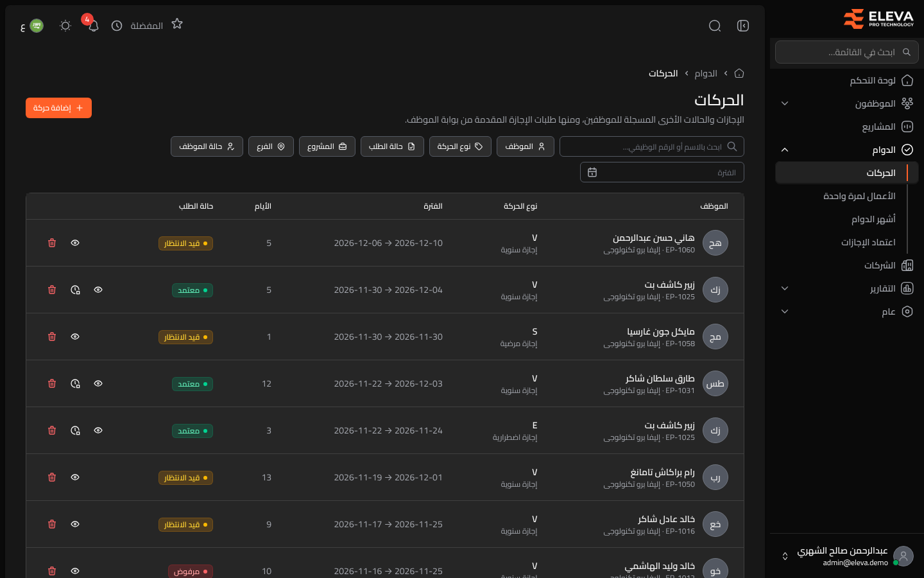The image size is (924, 578).
Task: Open the حالة الطلب filter dropdown
Action: coord(392,146)
